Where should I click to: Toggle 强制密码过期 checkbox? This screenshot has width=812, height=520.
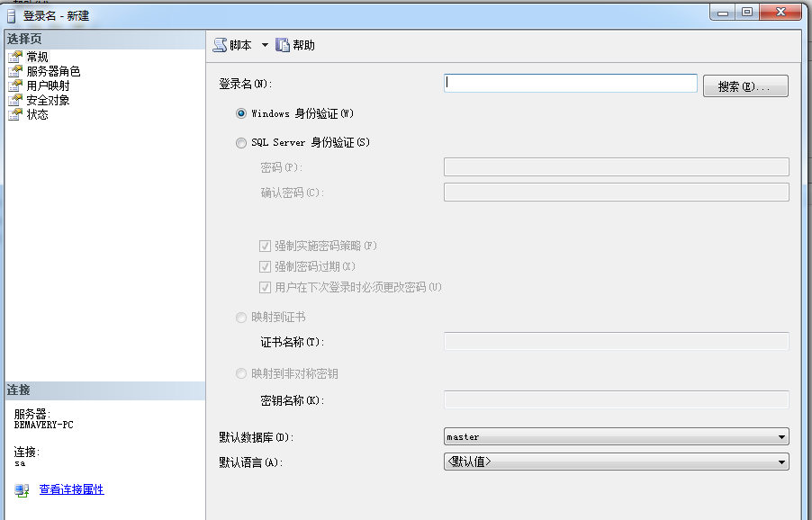pos(265,266)
